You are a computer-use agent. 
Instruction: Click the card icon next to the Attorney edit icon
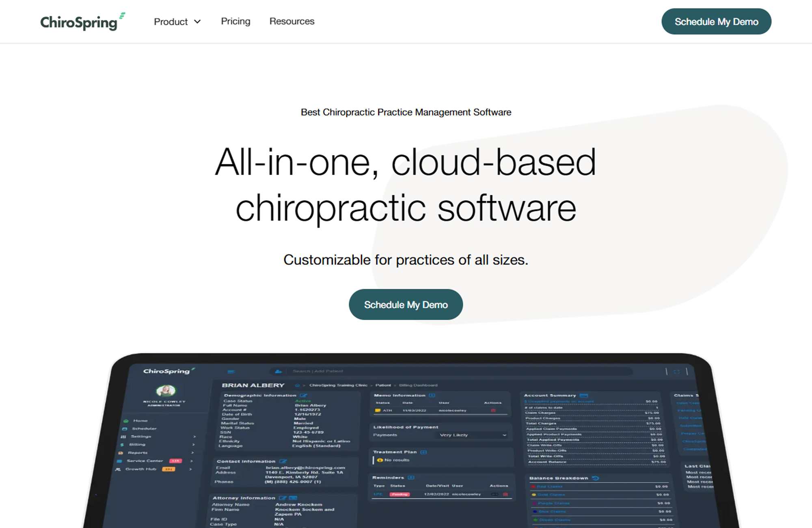293,498
